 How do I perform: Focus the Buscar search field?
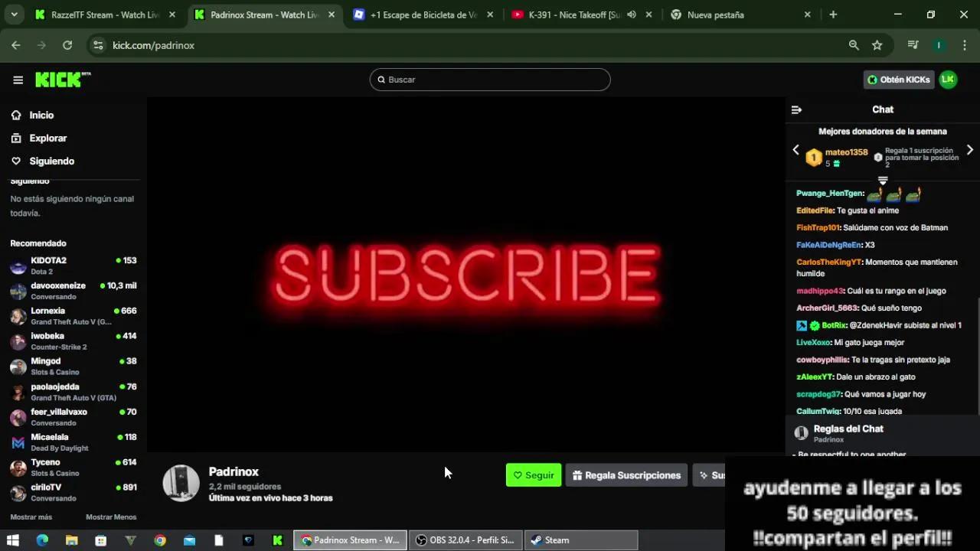click(x=490, y=80)
